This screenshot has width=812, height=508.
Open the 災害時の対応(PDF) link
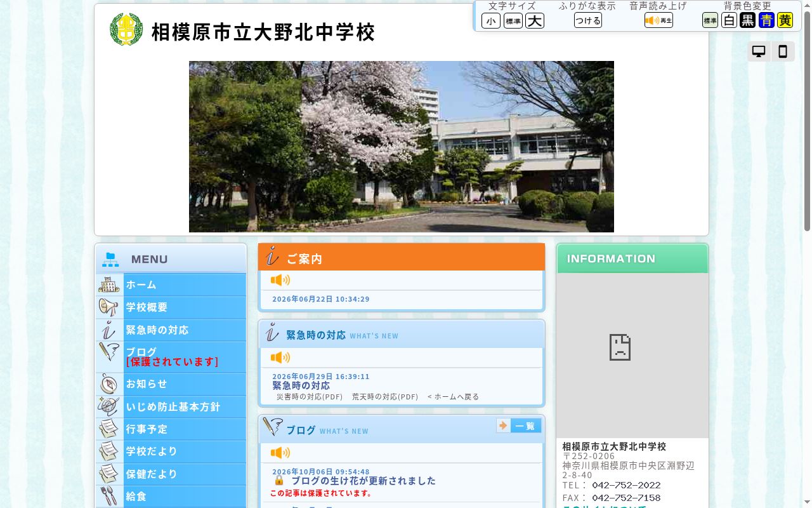tap(310, 397)
